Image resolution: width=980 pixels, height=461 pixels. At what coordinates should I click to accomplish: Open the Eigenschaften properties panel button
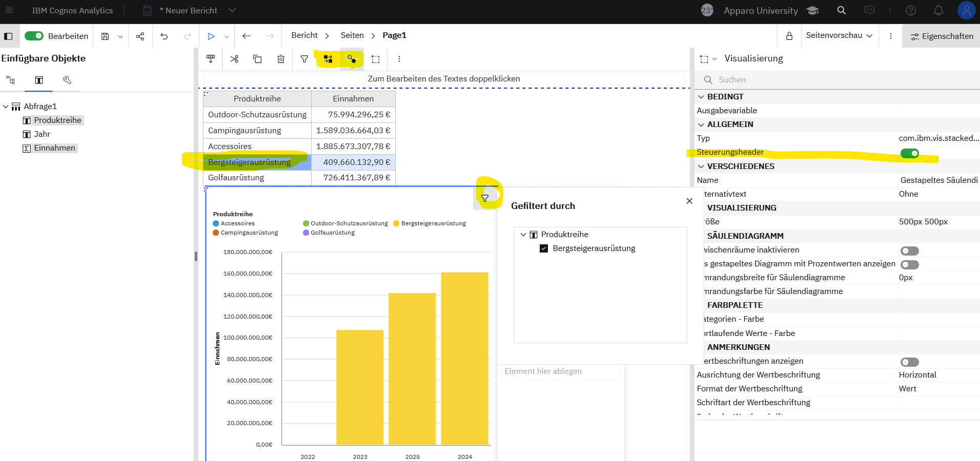tap(942, 36)
